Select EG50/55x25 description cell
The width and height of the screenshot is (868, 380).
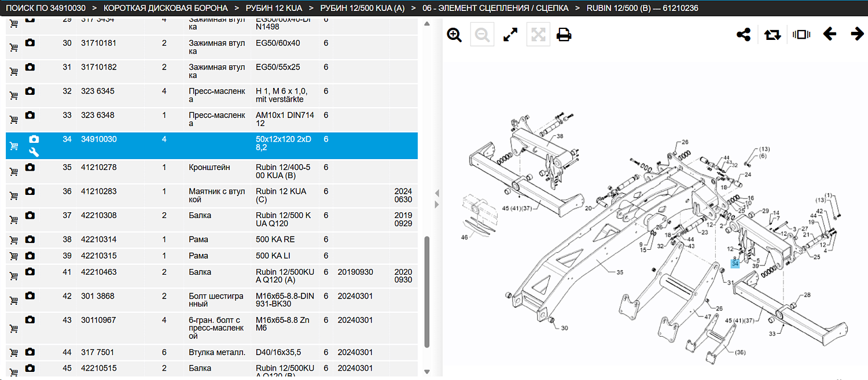point(285,71)
